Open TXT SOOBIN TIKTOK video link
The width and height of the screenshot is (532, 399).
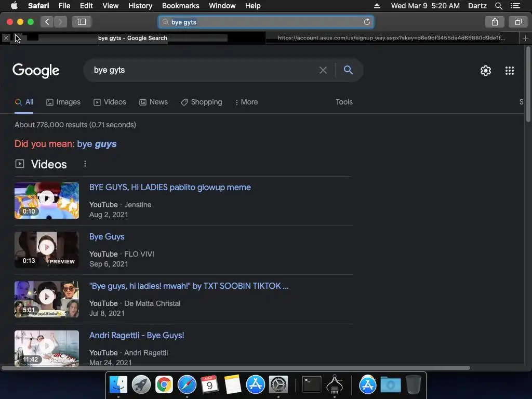[189, 286]
